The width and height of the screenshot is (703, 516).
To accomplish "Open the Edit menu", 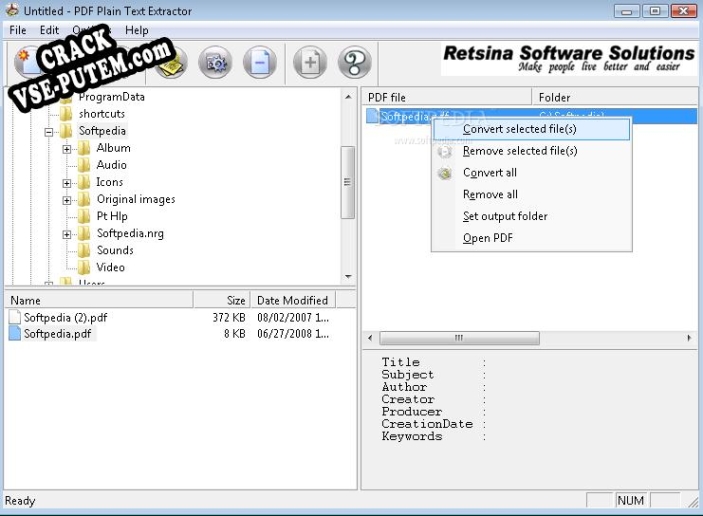I will click(x=49, y=30).
